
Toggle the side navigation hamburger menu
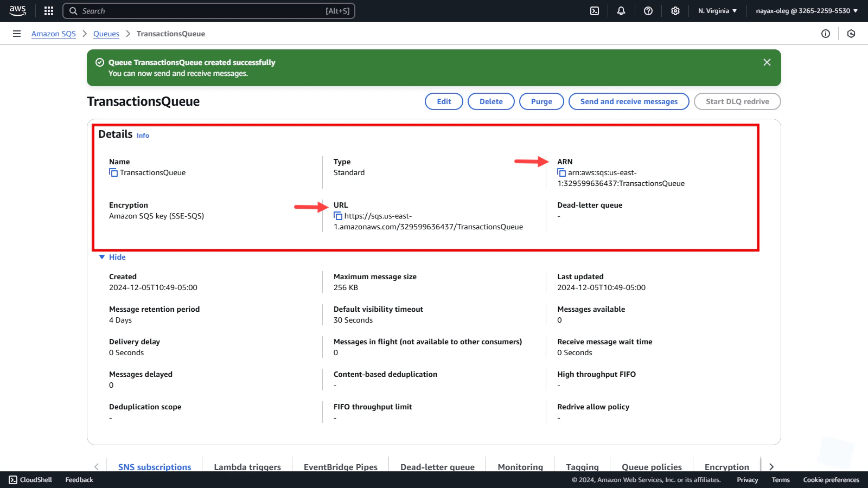(x=17, y=34)
